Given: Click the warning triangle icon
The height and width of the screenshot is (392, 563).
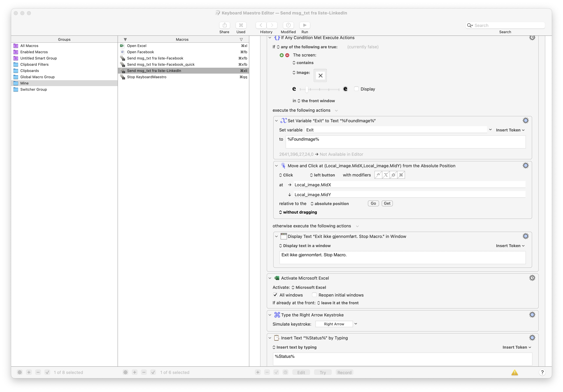Looking at the screenshot, I should point(514,373).
